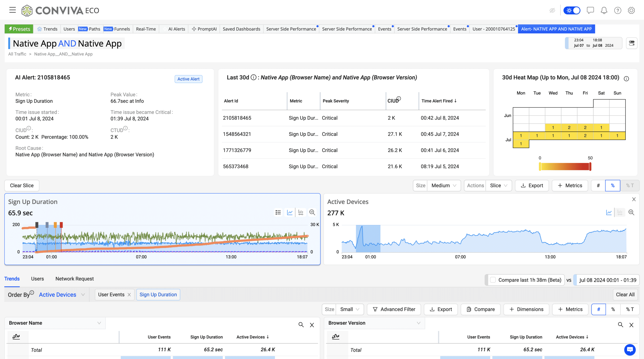Image resolution: width=644 pixels, height=359 pixels.
Task: Click the upper + Metrics button
Action: click(570, 185)
